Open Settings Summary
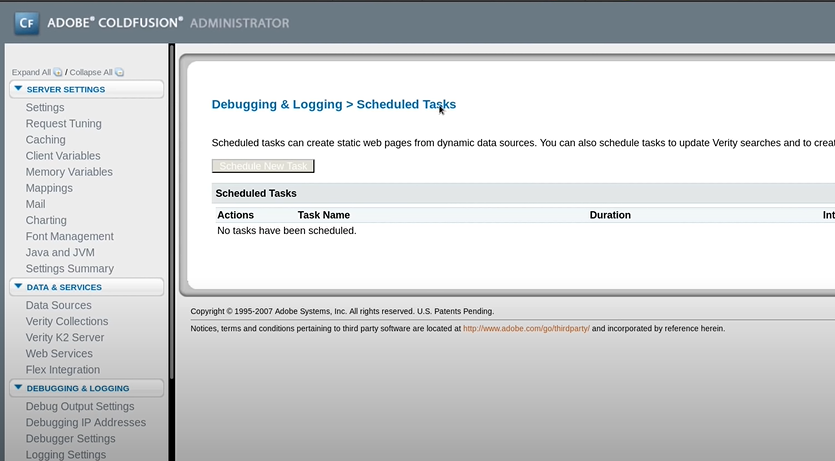The height and width of the screenshot is (461, 835). (70, 269)
